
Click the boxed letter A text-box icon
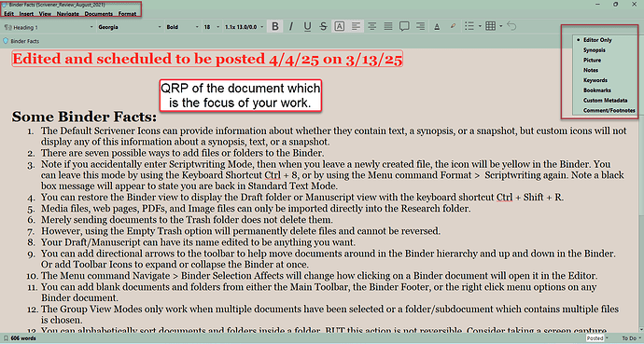pos(339,27)
